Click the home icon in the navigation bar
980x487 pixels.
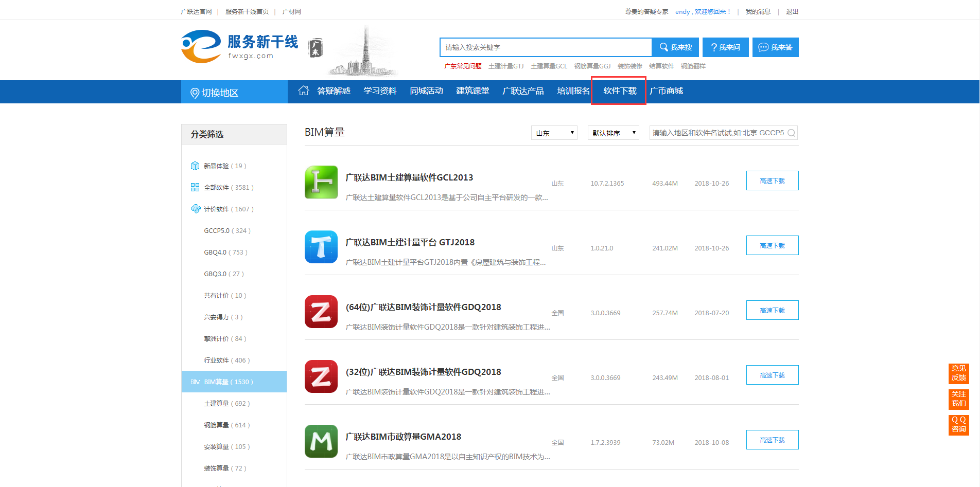304,91
